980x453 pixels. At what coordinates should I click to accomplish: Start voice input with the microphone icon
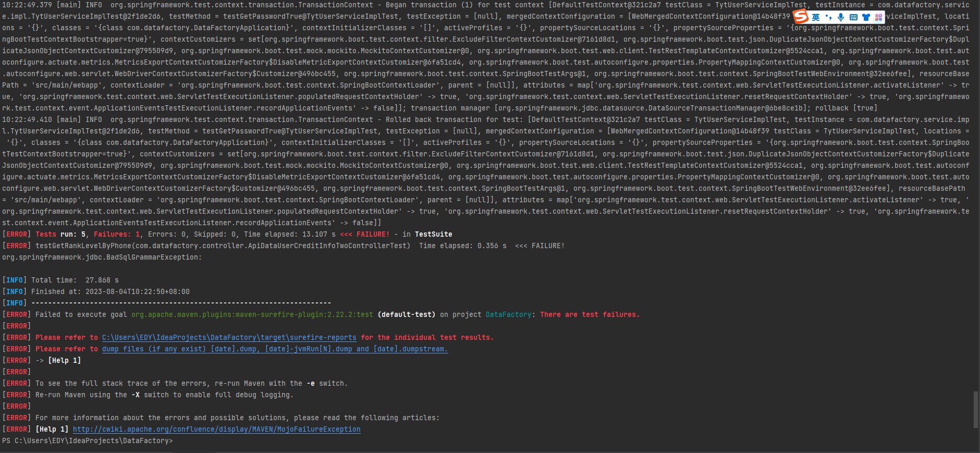pyautogui.click(x=841, y=17)
